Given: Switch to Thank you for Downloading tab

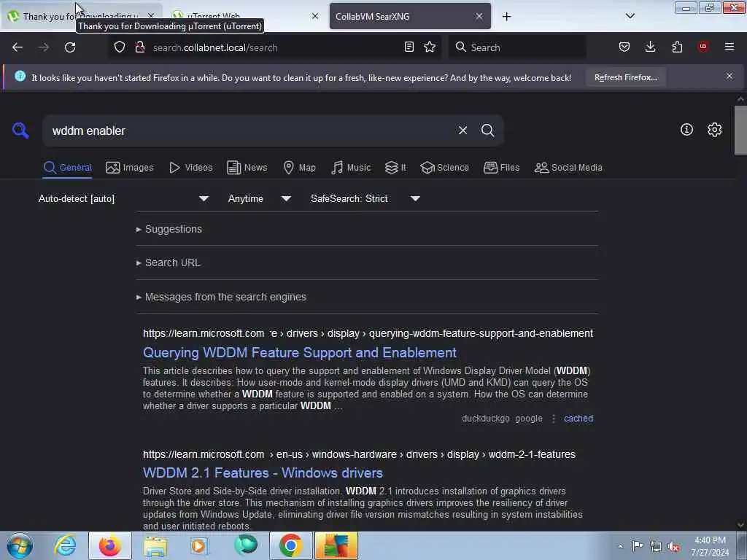Looking at the screenshot, I should (x=81, y=17).
